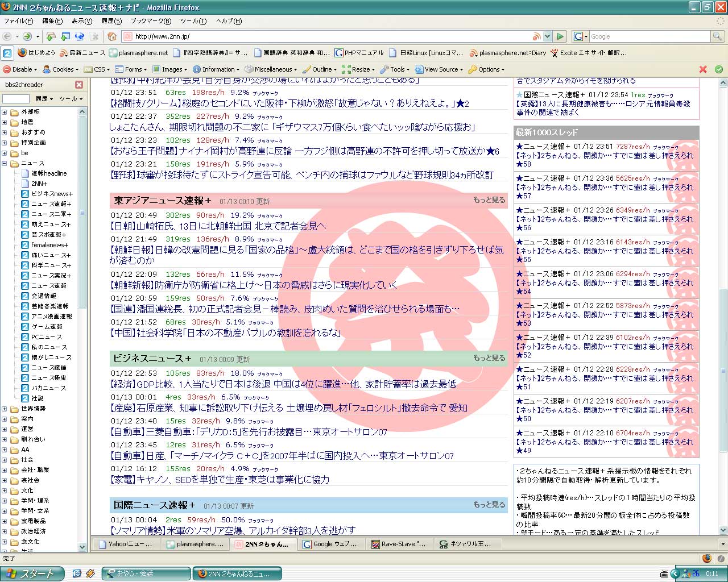This screenshot has width=728, height=582.
Task: Open the CSS dropdown menu
Action: (x=97, y=69)
